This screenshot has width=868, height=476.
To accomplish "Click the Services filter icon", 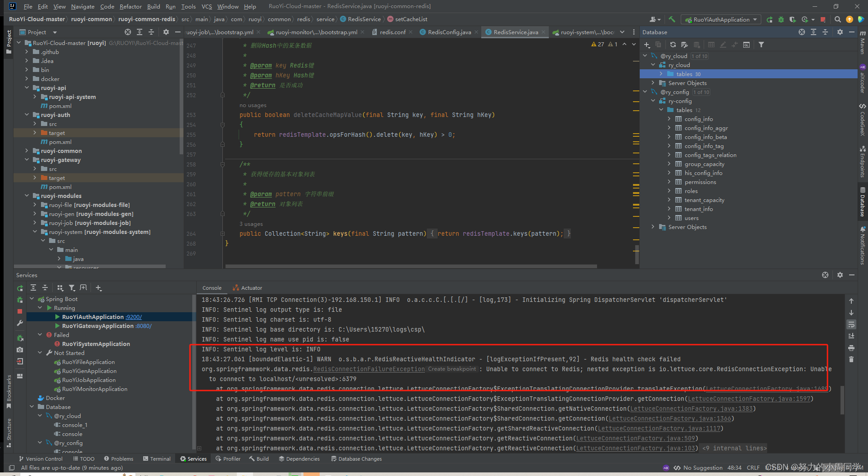I will coord(72,288).
